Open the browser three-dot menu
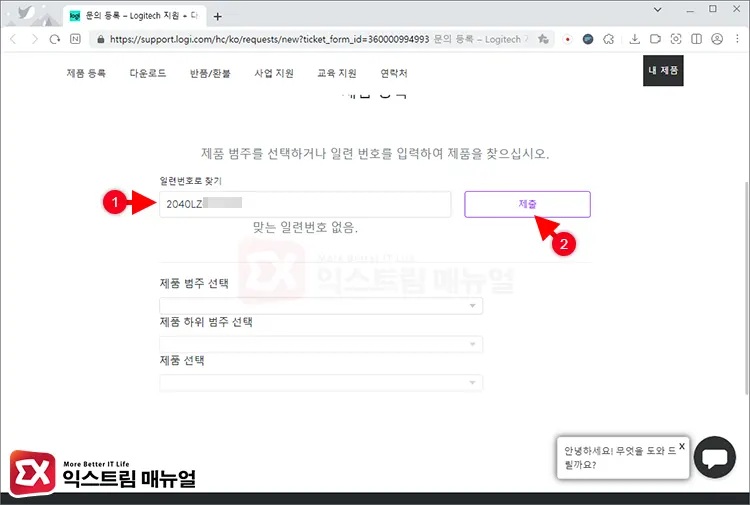 tap(737, 39)
